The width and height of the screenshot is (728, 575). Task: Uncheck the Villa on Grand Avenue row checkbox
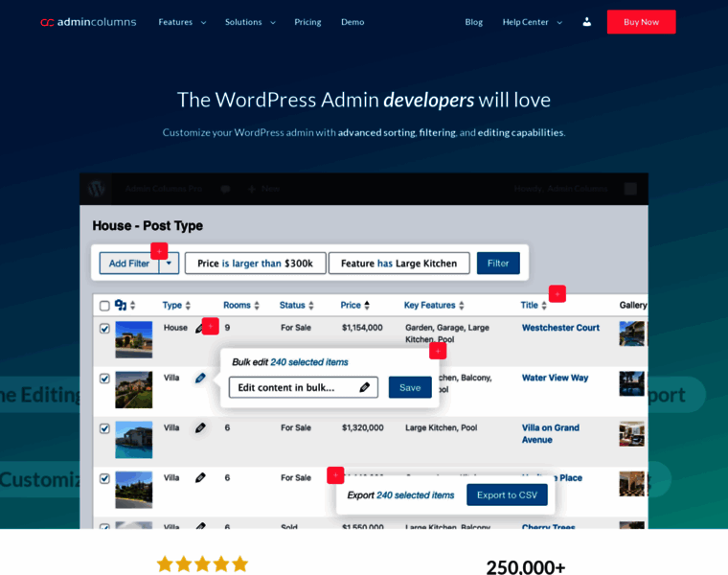click(104, 428)
